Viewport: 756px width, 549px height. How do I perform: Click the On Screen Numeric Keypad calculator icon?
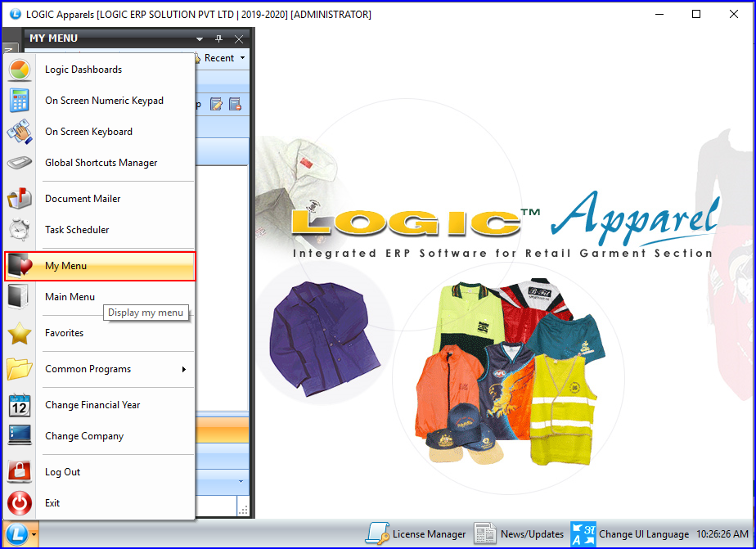click(20, 101)
